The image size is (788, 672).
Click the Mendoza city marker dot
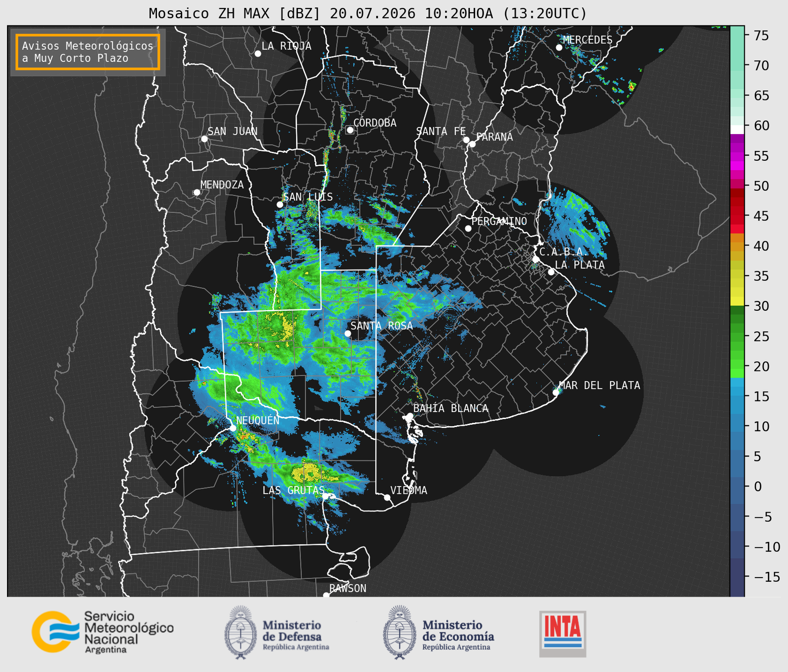(x=197, y=193)
